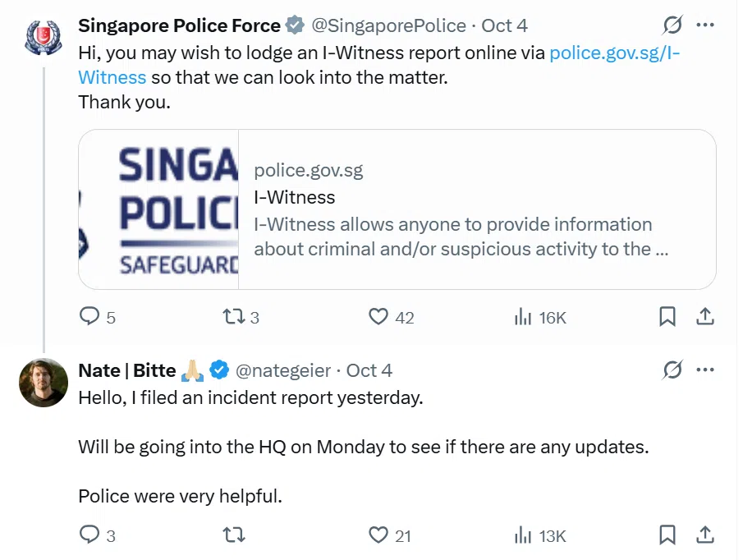The height and width of the screenshot is (560, 743).
Task: Like the Singapore Police Force tweet
Action: click(x=378, y=317)
